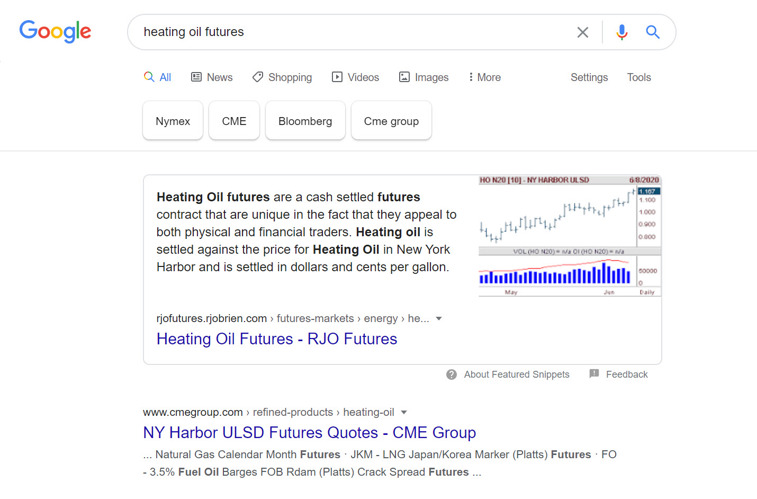The height and width of the screenshot is (499, 757).
Task: Click the blue magnifier search button
Action: [x=653, y=32]
